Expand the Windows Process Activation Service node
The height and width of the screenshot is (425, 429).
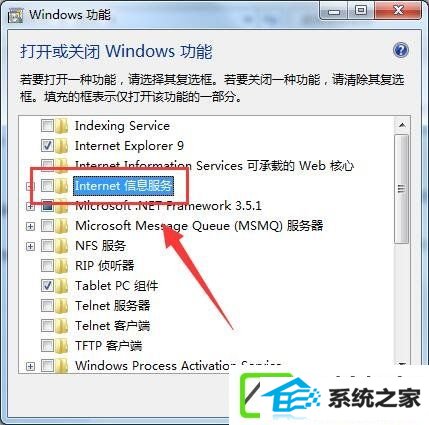pyautogui.click(x=30, y=366)
